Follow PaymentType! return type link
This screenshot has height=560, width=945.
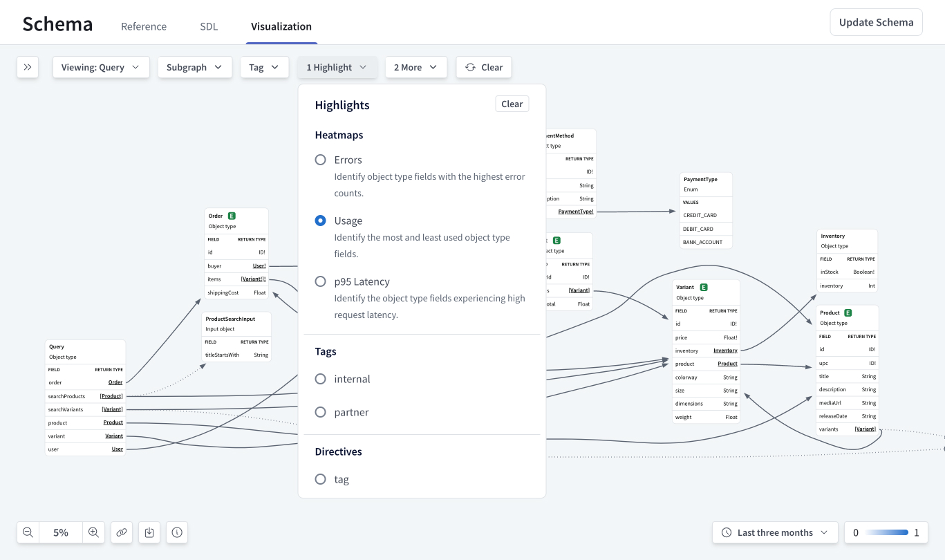click(x=575, y=212)
